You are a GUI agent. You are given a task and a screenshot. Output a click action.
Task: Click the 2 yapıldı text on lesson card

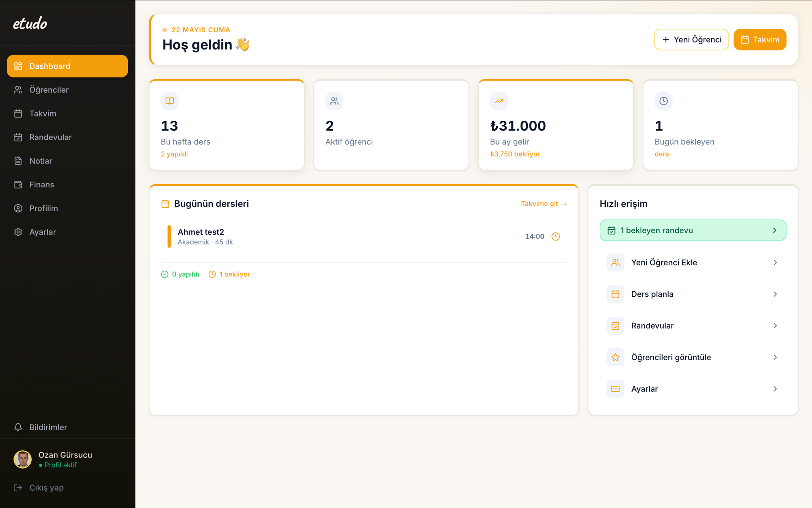[174, 154]
